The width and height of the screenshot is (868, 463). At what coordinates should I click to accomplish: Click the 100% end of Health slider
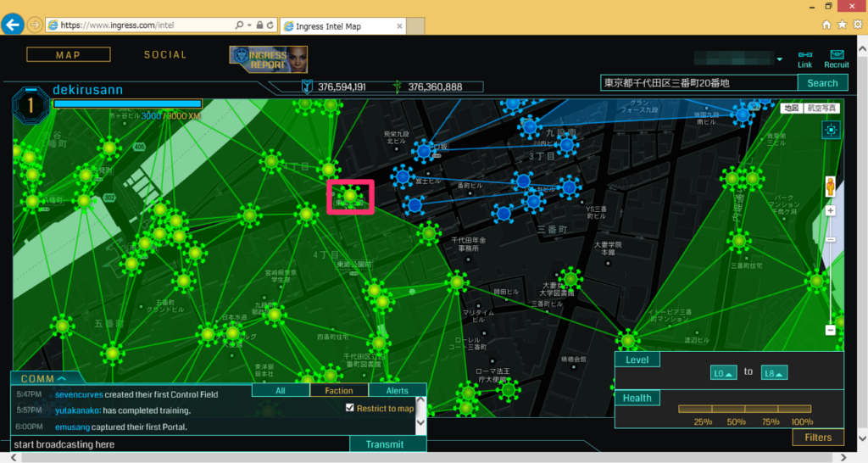click(x=810, y=410)
